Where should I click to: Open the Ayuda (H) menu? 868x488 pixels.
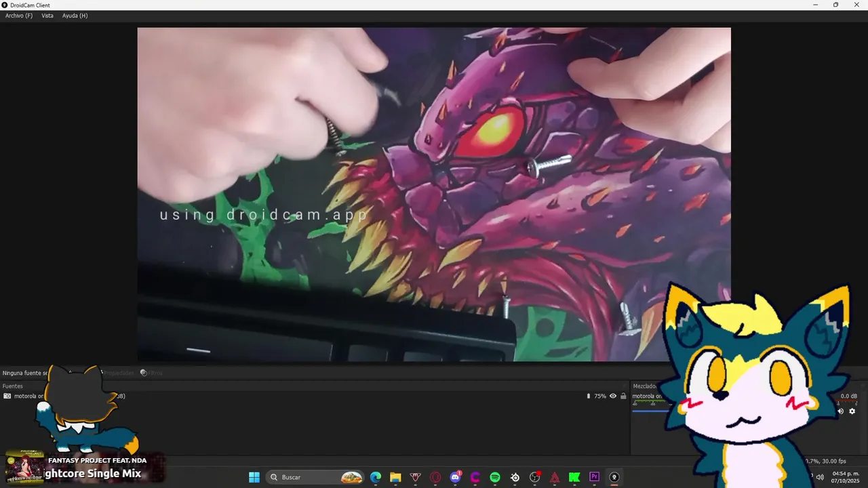pyautogui.click(x=75, y=16)
